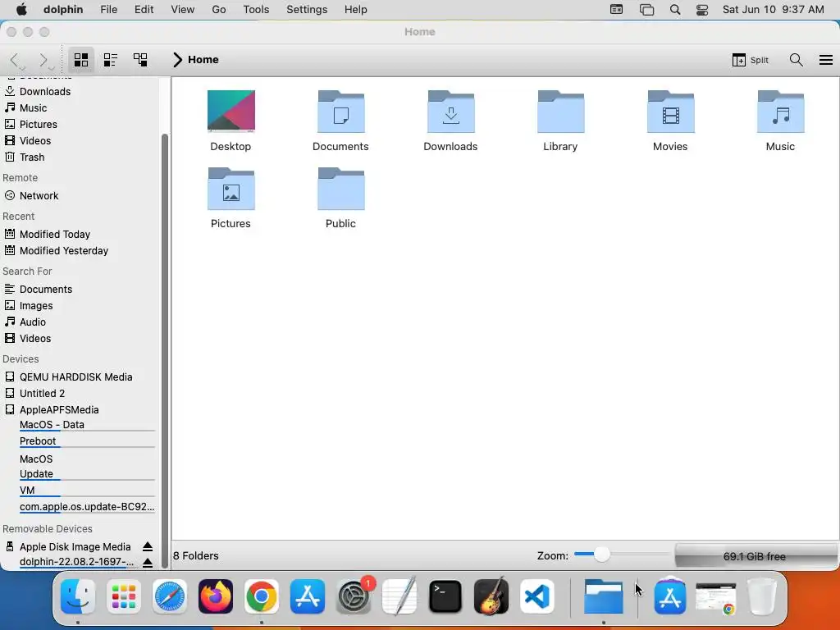
Task: Open the Help menu
Action: click(x=356, y=10)
